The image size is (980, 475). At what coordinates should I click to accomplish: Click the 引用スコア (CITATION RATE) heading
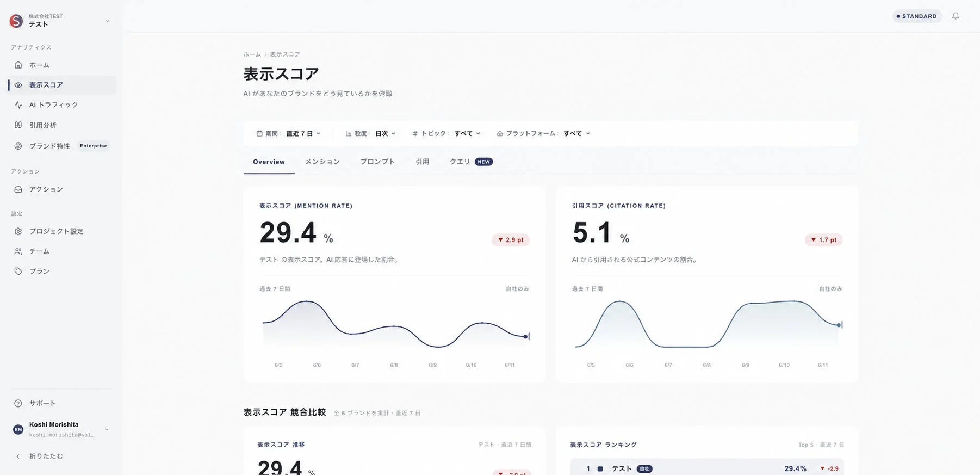coord(619,206)
